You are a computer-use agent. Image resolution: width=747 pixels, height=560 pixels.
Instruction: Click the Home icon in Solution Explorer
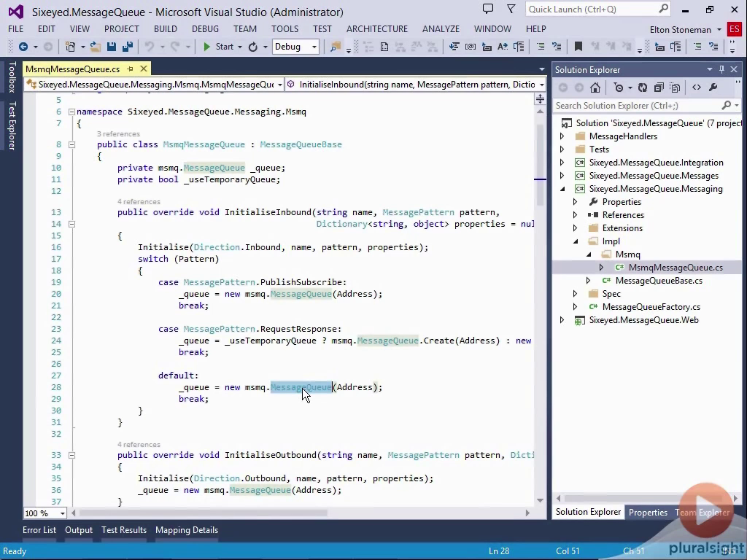point(595,87)
